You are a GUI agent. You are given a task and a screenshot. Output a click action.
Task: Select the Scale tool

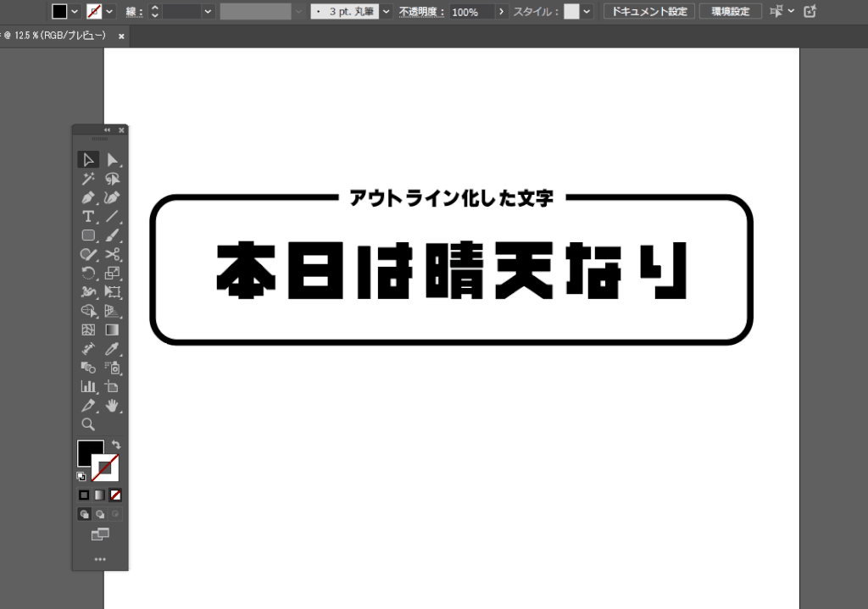coord(113,274)
